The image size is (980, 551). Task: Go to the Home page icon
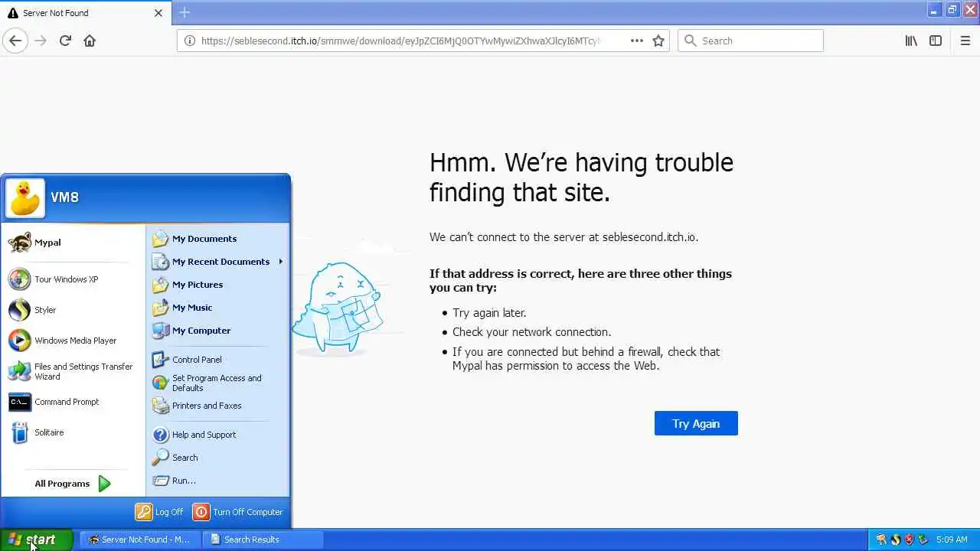click(90, 41)
